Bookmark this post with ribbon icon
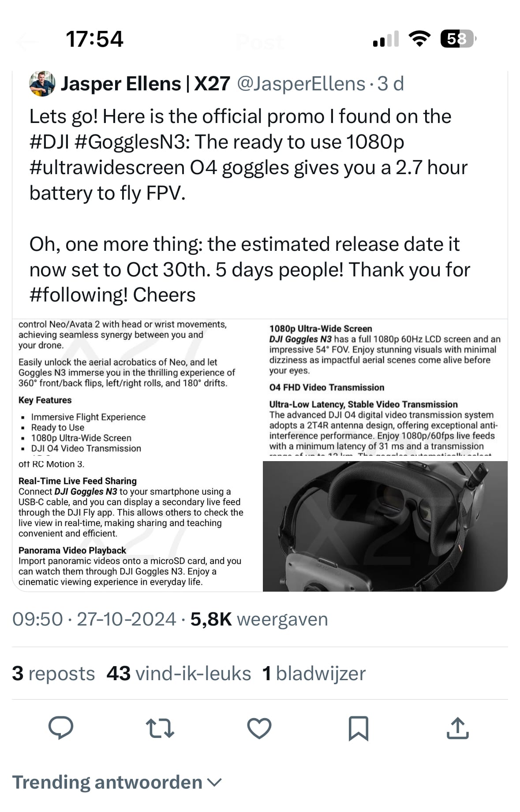The height and width of the screenshot is (812, 520). coord(358,728)
